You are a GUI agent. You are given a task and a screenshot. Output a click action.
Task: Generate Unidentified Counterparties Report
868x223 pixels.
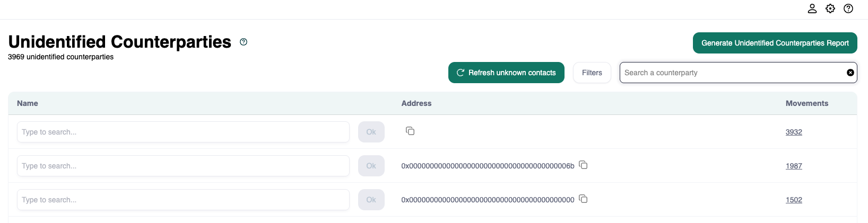[x=775, y=43]
